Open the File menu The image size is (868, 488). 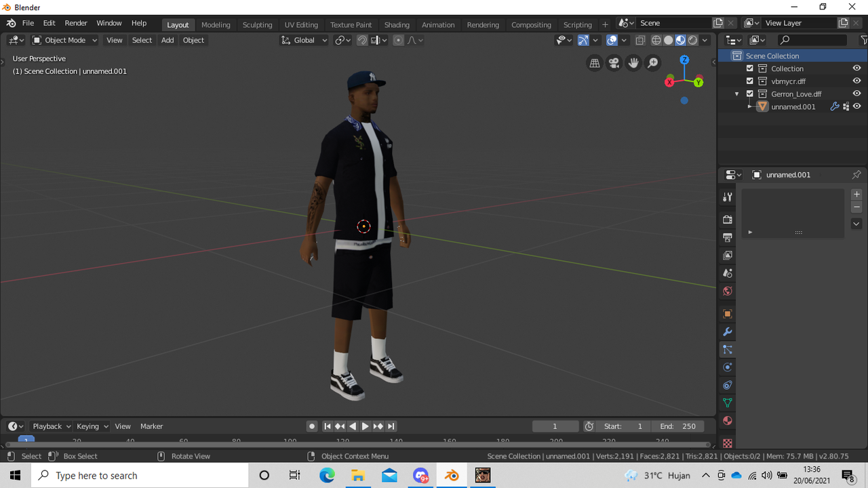point(28,23)
